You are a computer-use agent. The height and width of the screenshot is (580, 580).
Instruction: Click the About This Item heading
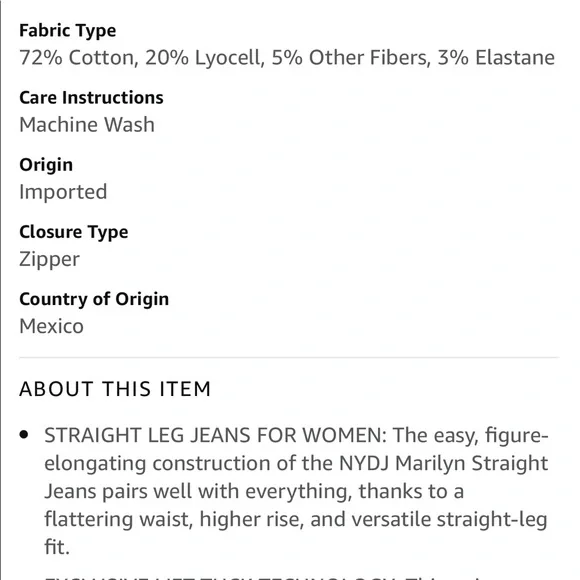tap(115, 389)
